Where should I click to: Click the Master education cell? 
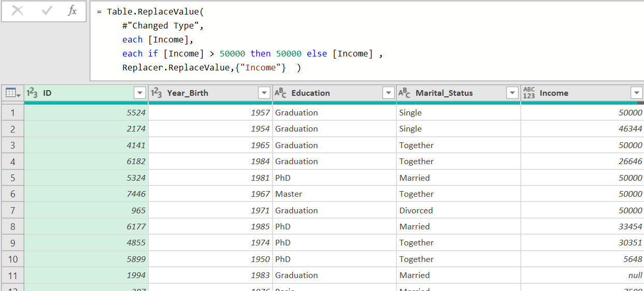pos(335,194)
